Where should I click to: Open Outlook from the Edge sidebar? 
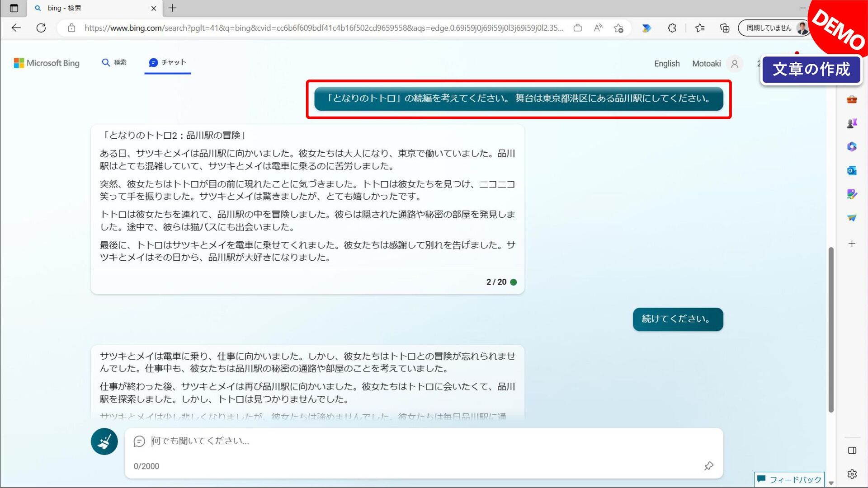852,170
